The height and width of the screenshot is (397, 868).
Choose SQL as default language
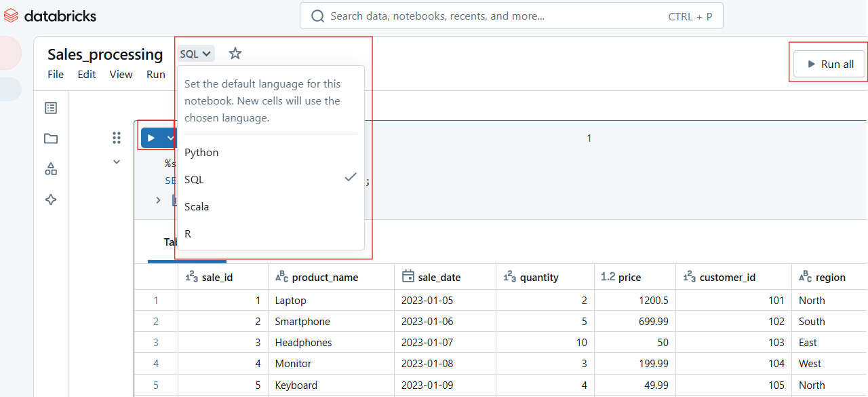click(x=271, y=180)
